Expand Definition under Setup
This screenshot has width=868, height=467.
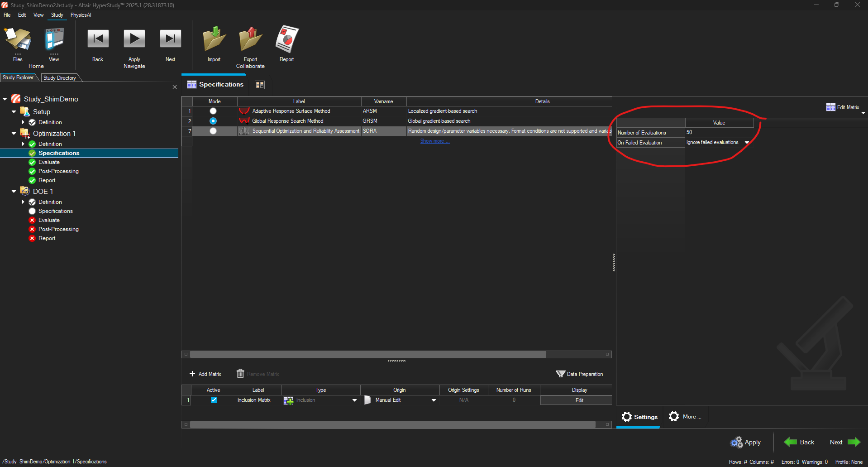(x=23, y=122)
